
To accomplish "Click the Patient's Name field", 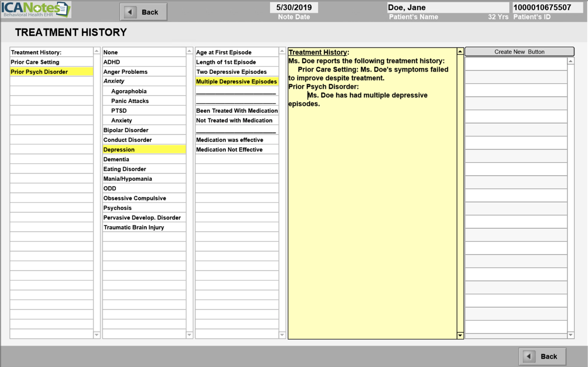I will point(447,7).
